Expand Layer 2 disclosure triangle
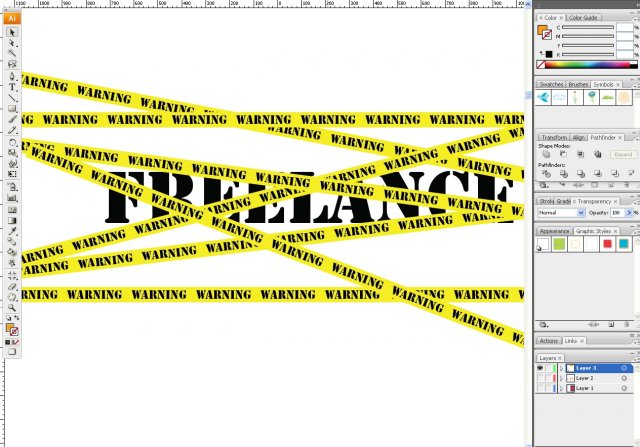Screen dimensions: 640x447 point(562,378)
